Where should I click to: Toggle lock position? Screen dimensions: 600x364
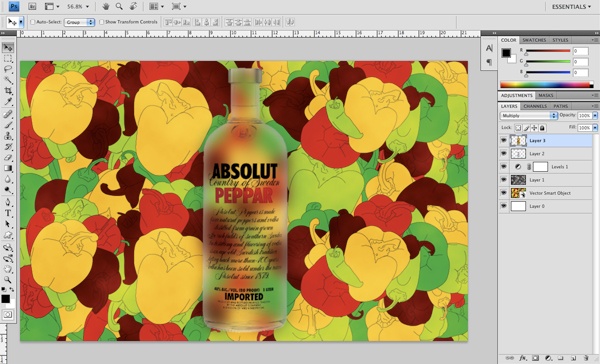click(534, 127)
